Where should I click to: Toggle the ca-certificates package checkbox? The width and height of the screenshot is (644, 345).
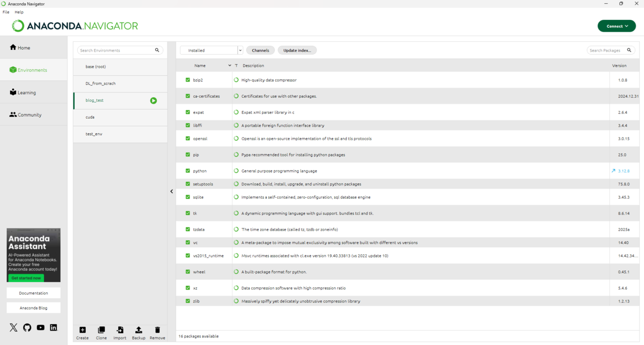188,96
